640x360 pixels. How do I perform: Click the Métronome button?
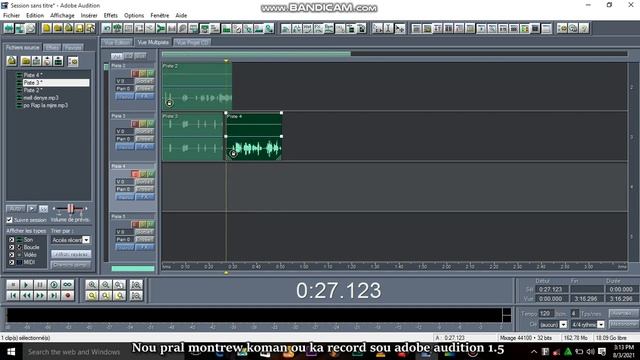(623, 324)
